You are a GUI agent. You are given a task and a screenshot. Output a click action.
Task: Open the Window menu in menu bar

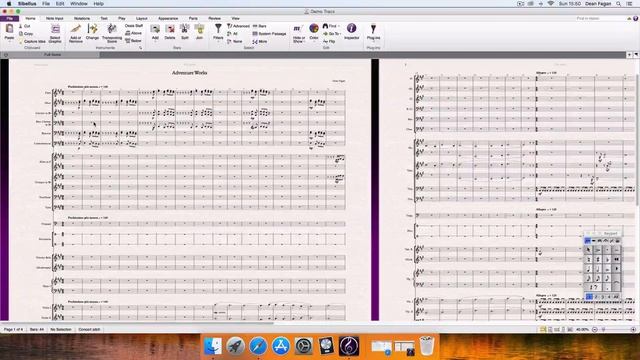point(79,4)
